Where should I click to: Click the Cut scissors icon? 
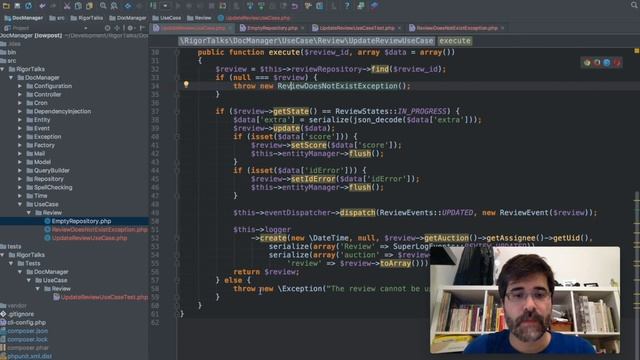(67, 6)
